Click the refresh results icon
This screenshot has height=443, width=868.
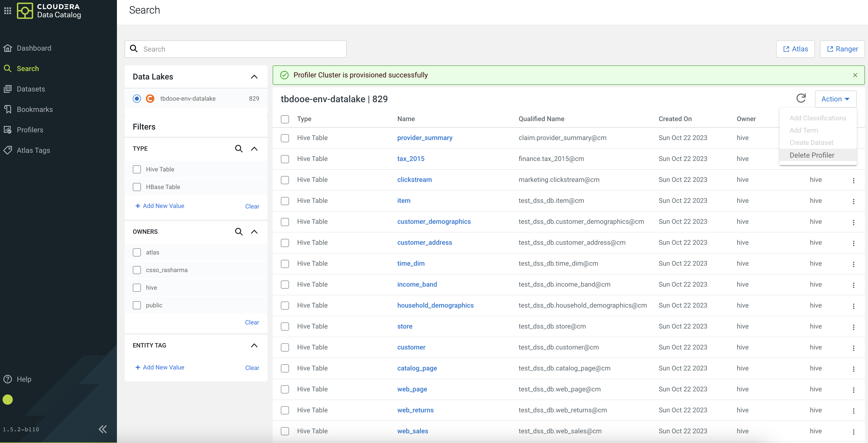[801, 98]
